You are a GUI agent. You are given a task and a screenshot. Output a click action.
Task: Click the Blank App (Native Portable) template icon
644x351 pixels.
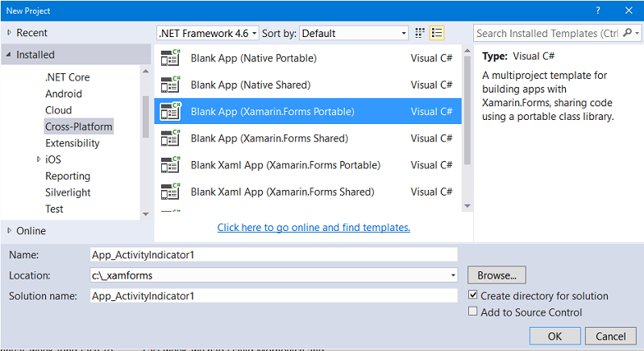170,58
